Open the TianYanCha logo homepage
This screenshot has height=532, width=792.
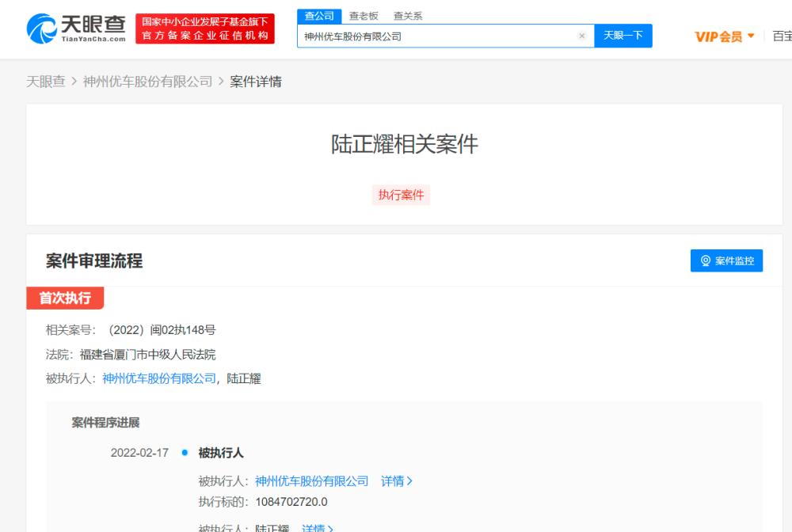[76, 28]
